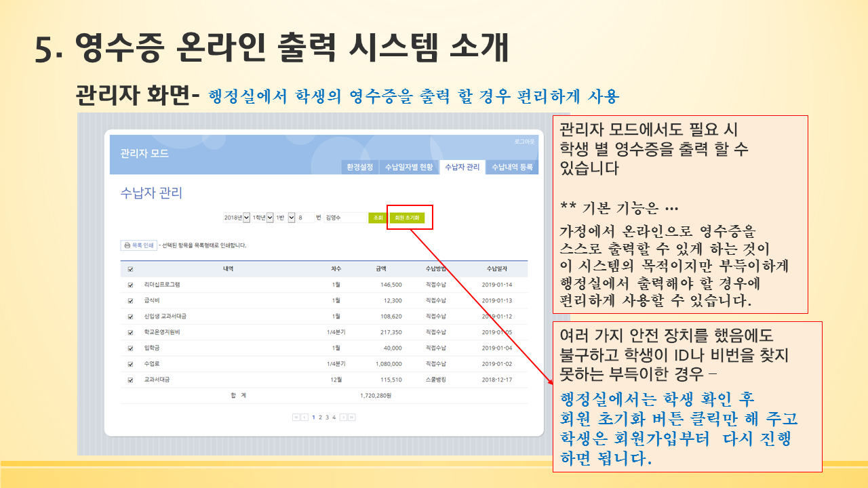Open the 환경설정 tab
The width and height of the screenshot is (868, 488).
tap(359, 167)
